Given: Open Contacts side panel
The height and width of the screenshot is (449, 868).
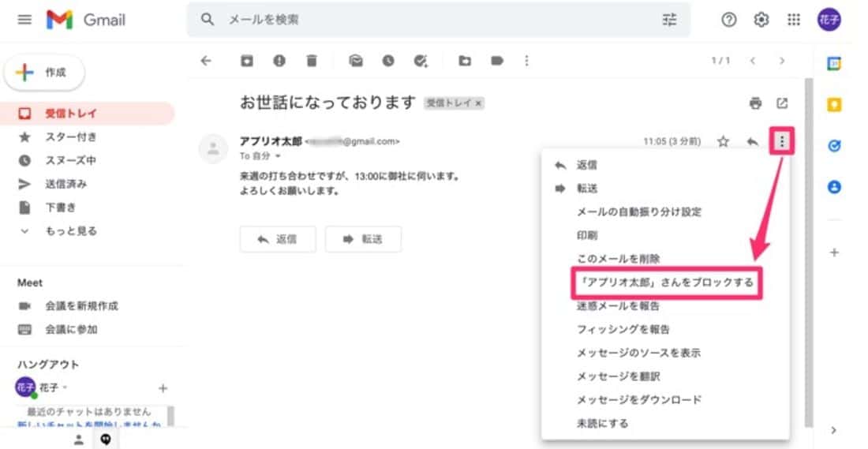Looking at the screenshot, I should click(x=834, y=187).
